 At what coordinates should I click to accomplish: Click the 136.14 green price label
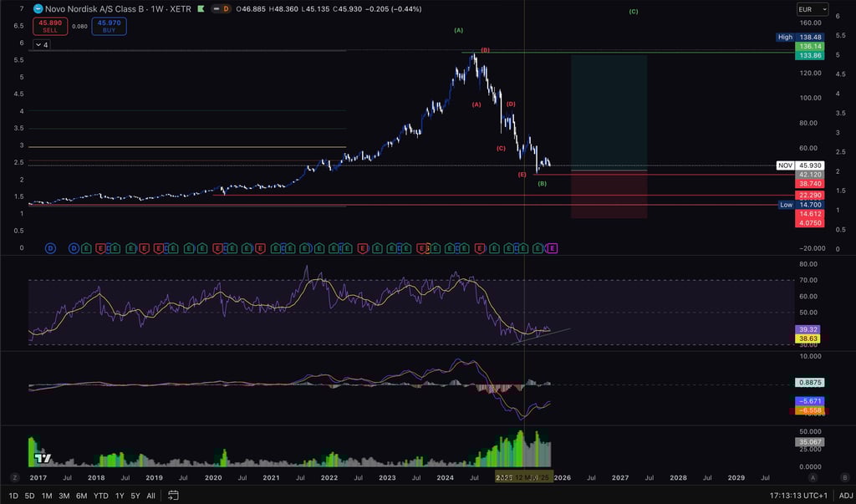[810, 47]
